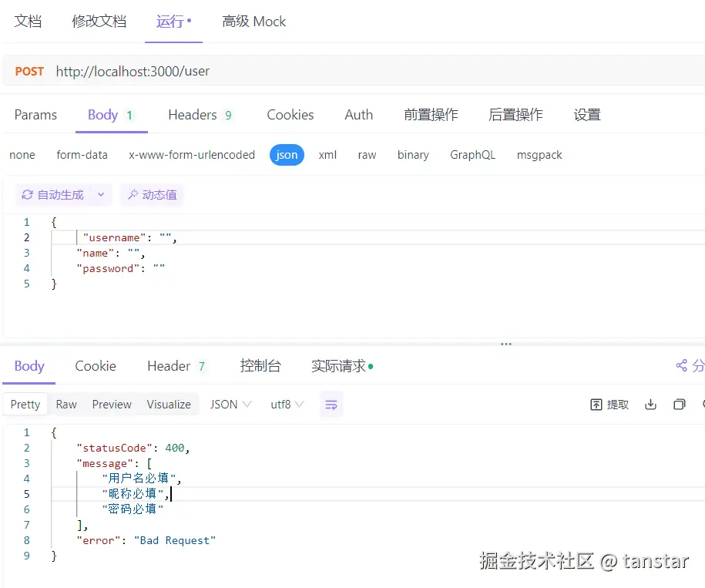The width and height of the screenshot is (705, 588).
Task: Switch response view to Raw
Action: (x=66, y=404)
